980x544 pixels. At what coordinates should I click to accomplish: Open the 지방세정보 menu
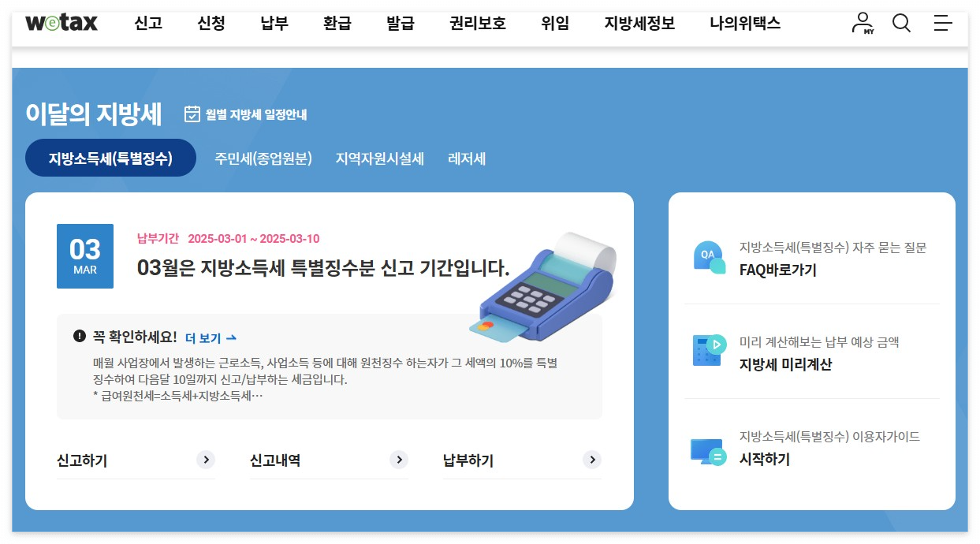point(639,24)
